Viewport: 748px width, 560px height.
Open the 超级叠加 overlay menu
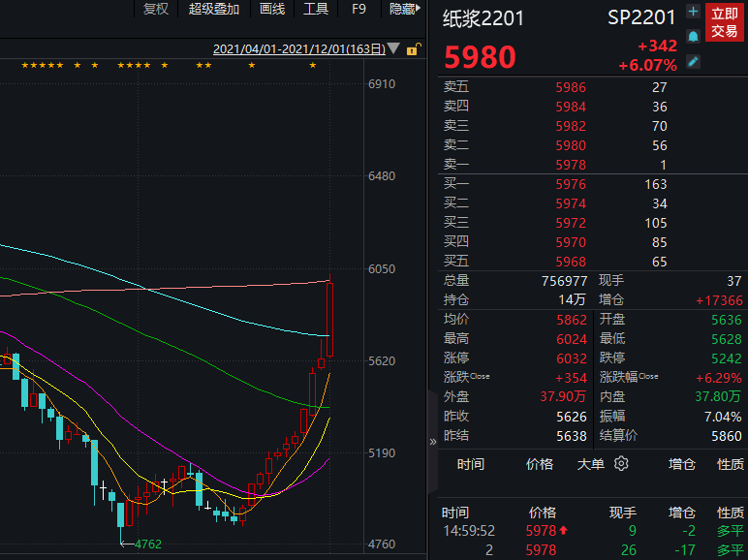[214, 9]
